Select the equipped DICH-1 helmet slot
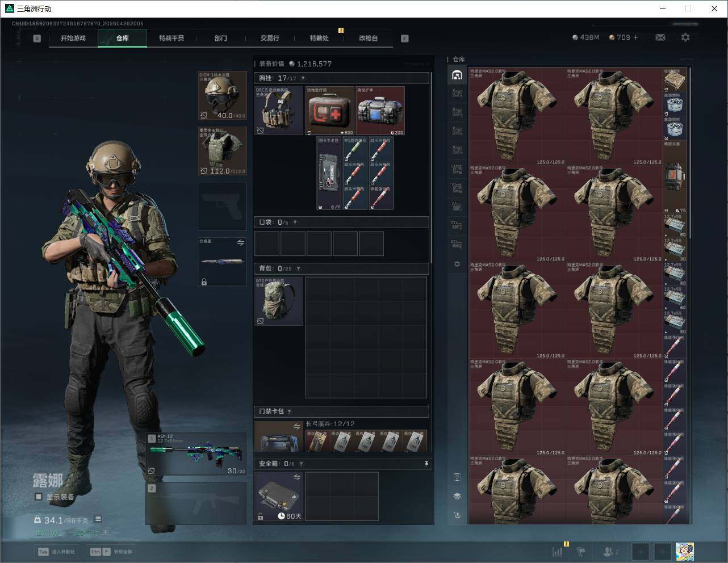Viewport: 728px width, 563px height. (223, 96)
